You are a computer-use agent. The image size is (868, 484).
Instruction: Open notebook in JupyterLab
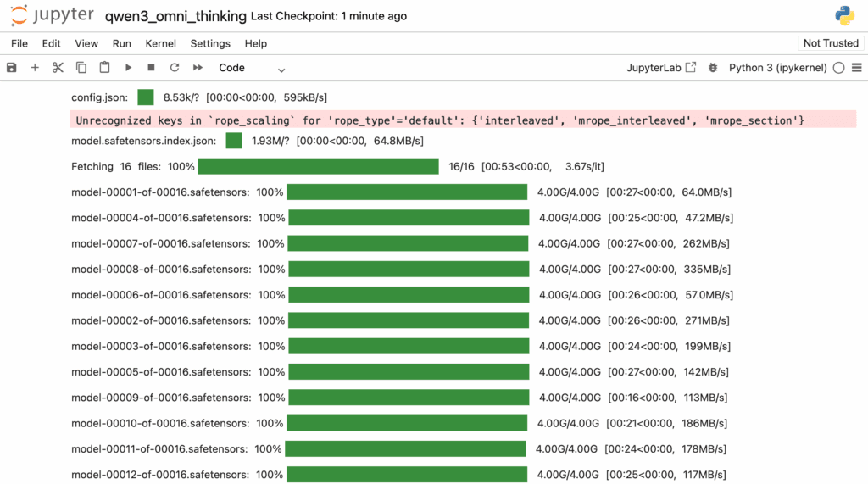(x=661, y=68)
